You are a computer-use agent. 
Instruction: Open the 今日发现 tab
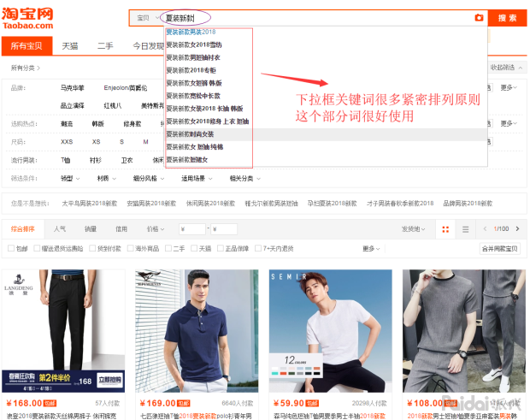pyautogui.click(x=148, y=46)
